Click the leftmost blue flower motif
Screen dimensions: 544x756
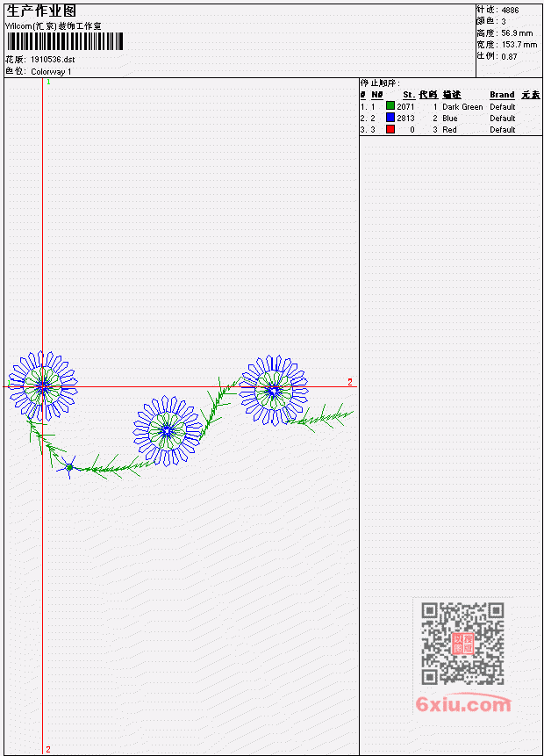click(43, 385)
